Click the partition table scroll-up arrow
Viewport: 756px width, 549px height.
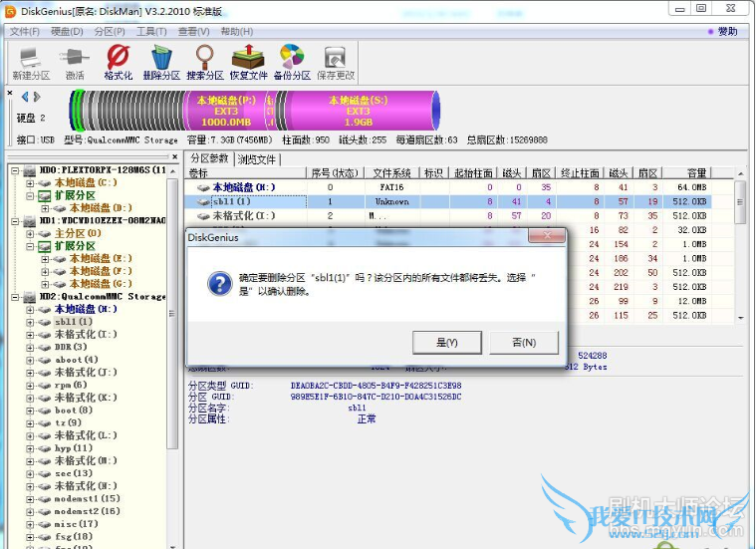click(x=741, y=173)
